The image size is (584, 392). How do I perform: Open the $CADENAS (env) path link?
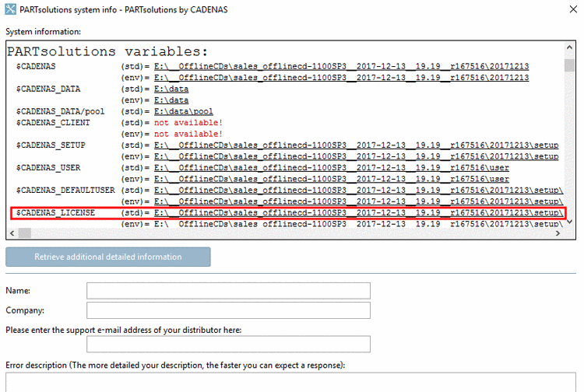pos(342,78)
